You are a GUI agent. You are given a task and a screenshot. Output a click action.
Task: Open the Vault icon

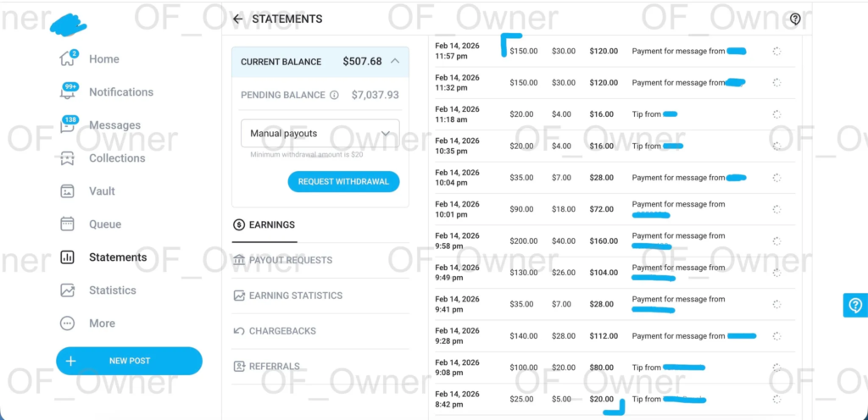(68, 191)
